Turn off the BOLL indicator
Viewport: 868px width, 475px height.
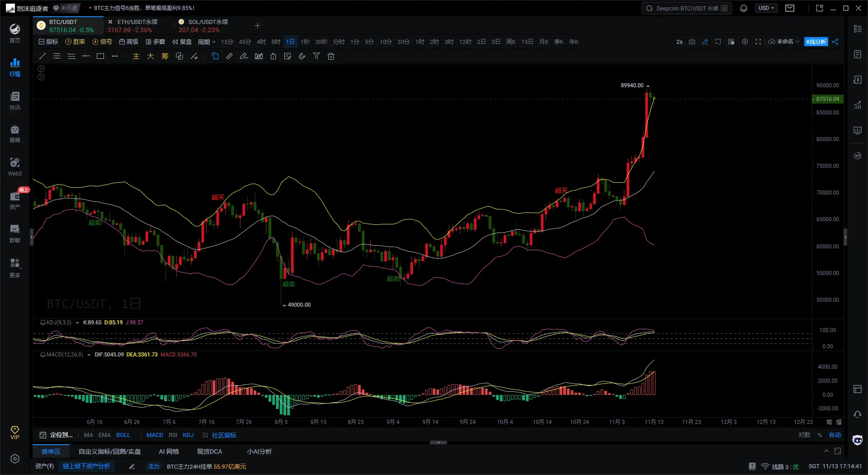point(123,435)
